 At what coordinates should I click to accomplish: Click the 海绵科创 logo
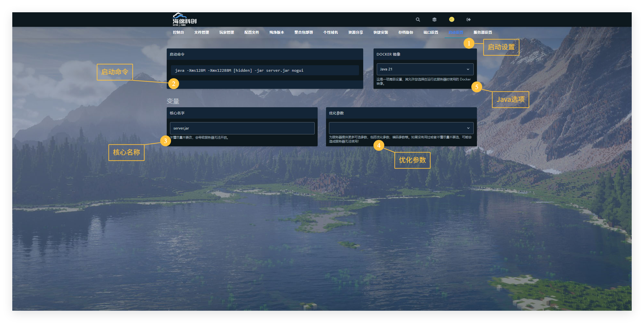184,20
